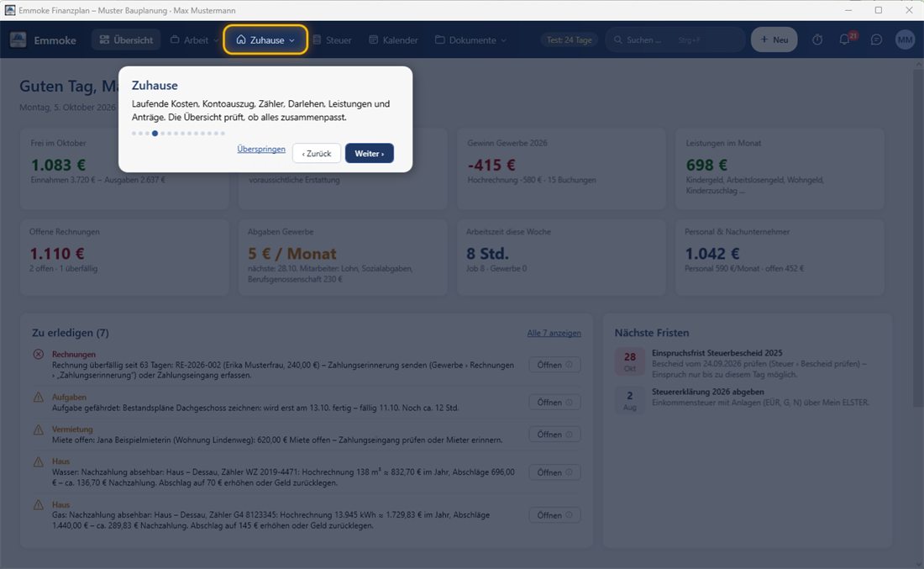Click the "1.110 €" Offene Rechnungen value

[57, 254]
